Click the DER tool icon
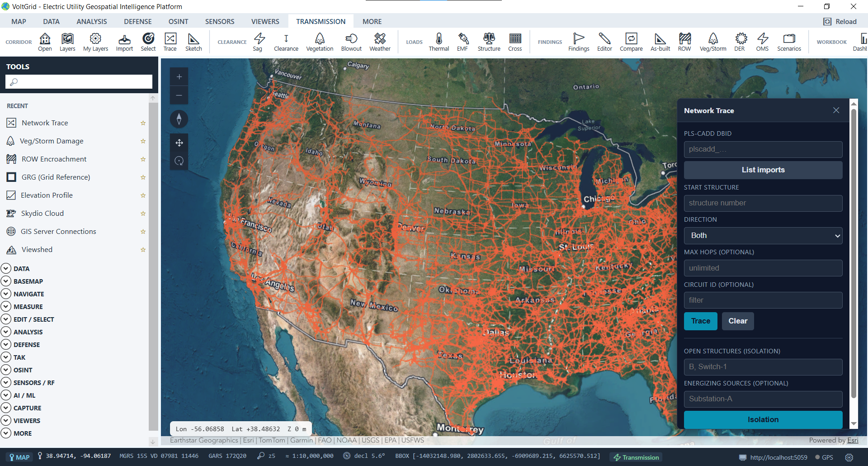868x466 pixels. click(x=740, y=42)
